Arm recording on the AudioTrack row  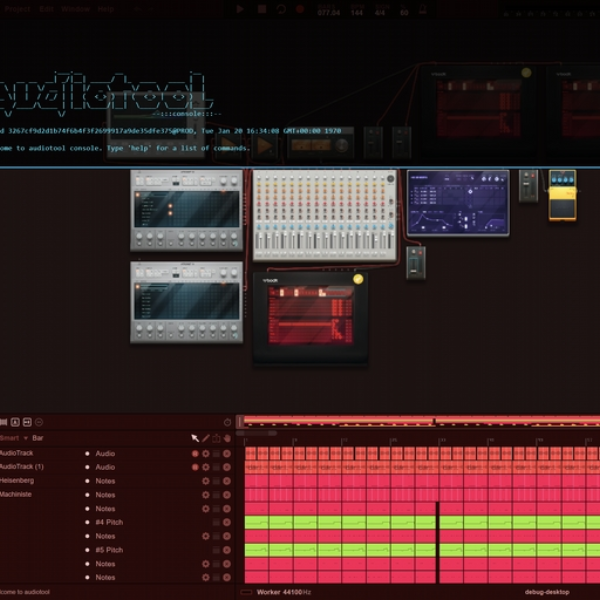[195, 454]
